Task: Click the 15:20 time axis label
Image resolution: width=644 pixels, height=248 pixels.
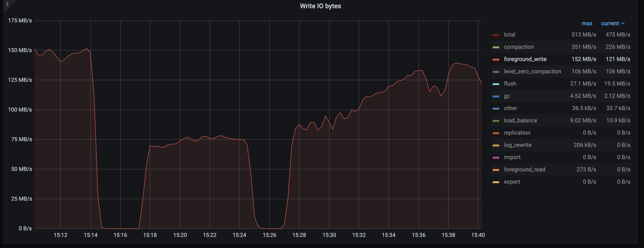Action: (x=180, y=235)
